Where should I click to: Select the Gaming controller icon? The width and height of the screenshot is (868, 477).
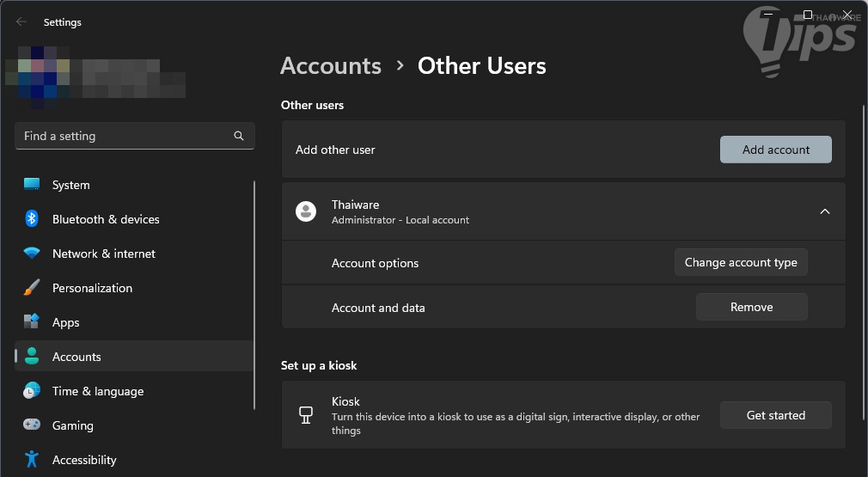pyautogui.click(x=32, y=425)
